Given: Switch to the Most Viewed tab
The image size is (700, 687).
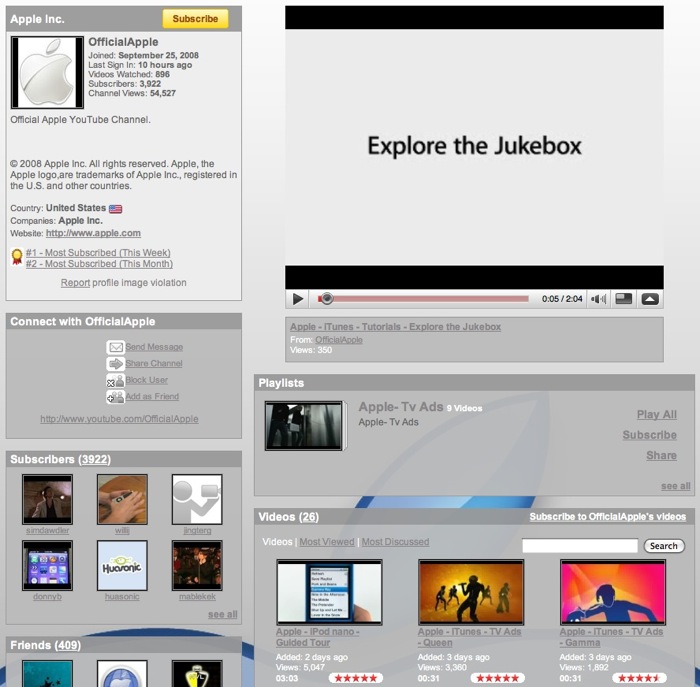Looking at the screenshot, I should pyautogui.click(x=327, y=541).
